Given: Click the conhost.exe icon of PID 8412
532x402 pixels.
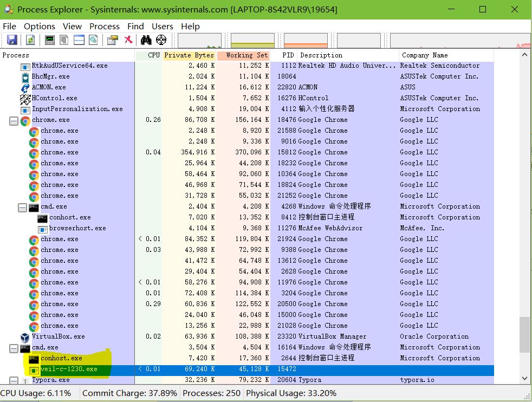Looking at the screenshot, I should (42, 218).
